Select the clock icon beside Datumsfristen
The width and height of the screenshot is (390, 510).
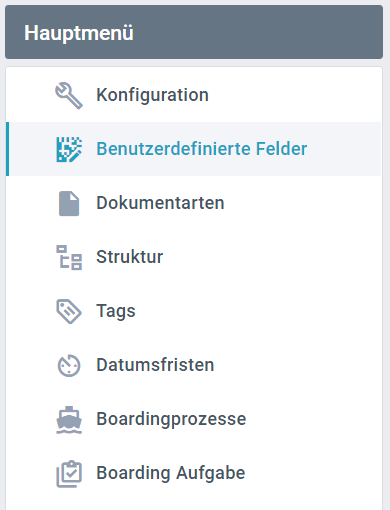click(x=69, y=366)
